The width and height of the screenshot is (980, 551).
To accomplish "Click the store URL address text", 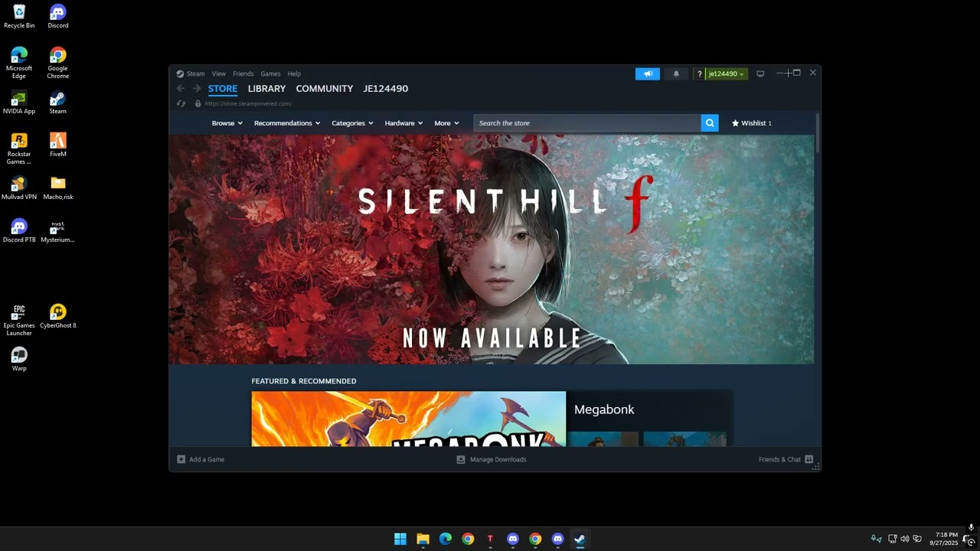I will tap(248, 103).
